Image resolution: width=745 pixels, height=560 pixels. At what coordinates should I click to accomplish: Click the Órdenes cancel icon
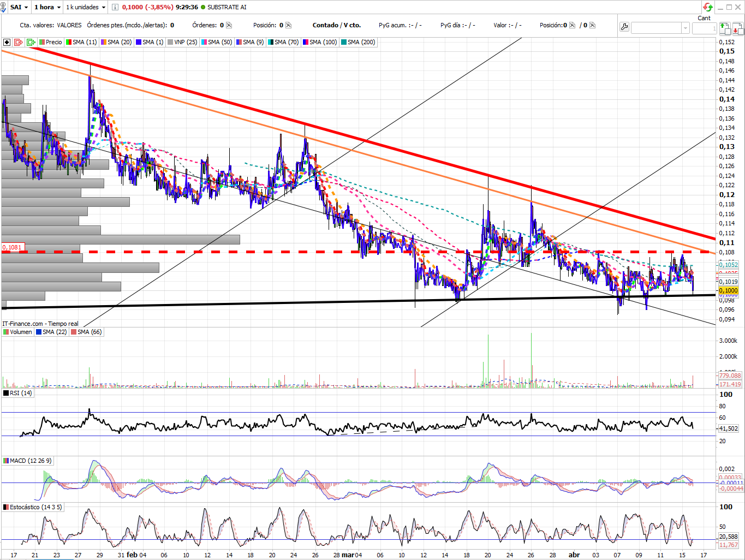coord(229,25)
